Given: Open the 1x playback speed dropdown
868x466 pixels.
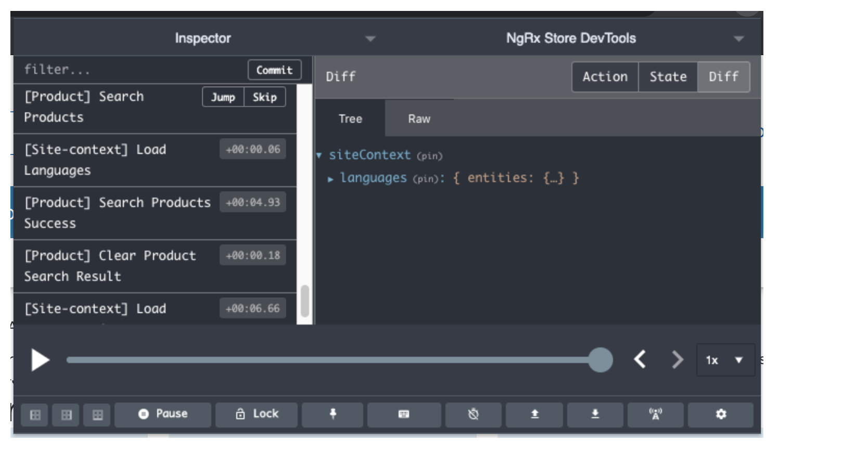Looking at the screenshot, I should coord(725,360).
